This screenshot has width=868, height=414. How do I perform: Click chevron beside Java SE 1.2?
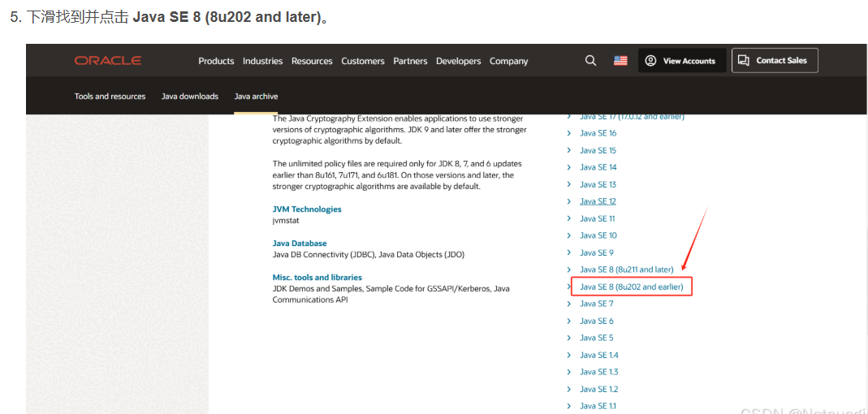(x=568, y=389)
